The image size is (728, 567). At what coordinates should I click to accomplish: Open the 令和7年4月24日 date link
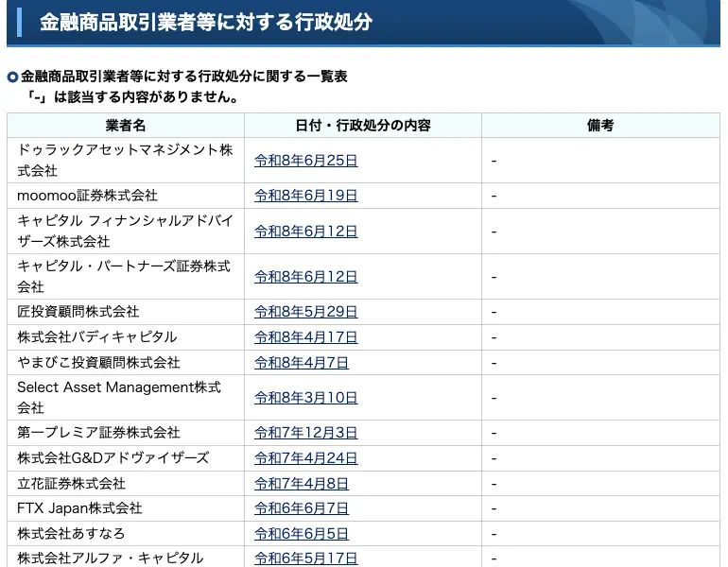(x=306, y=458)
